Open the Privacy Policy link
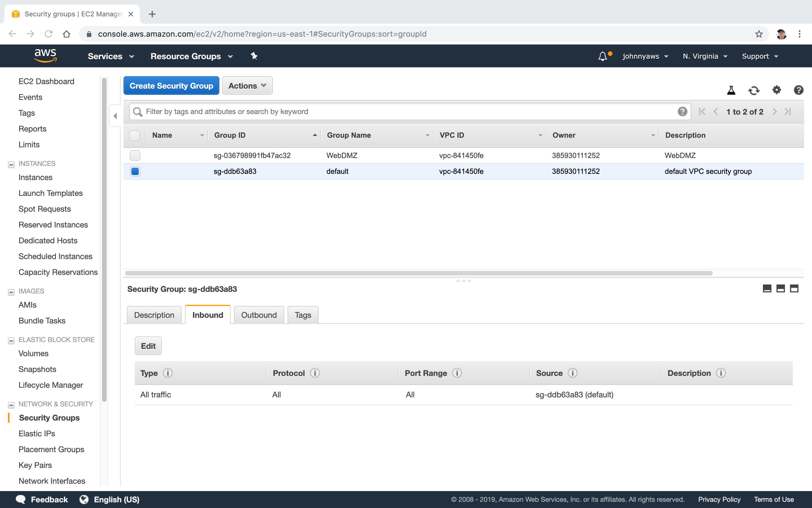The height and width of the screenshot is (508, 812). [719, 499]
